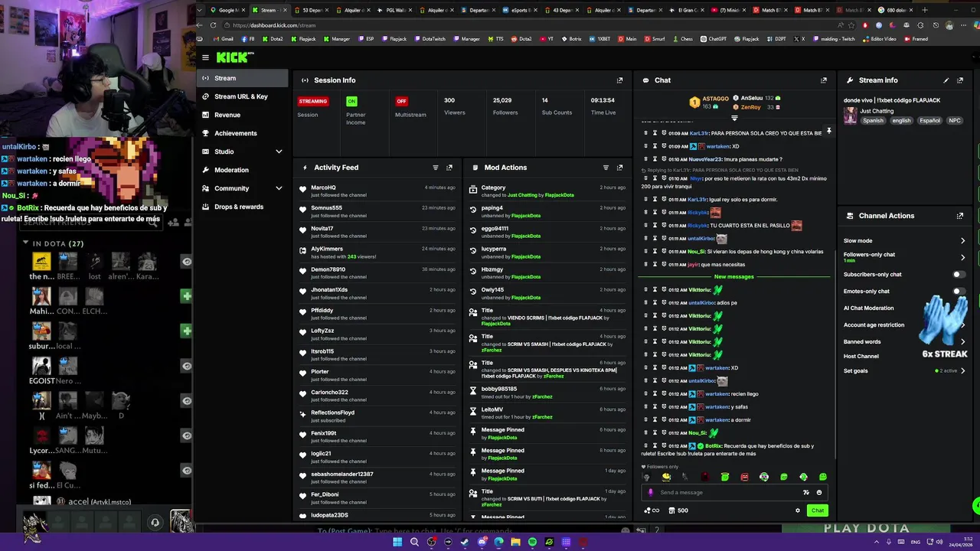This screenshot has width=980, height=551.
Task: Click the NPC stream tag
Action: pyautogui.click(x=955, y=121)
